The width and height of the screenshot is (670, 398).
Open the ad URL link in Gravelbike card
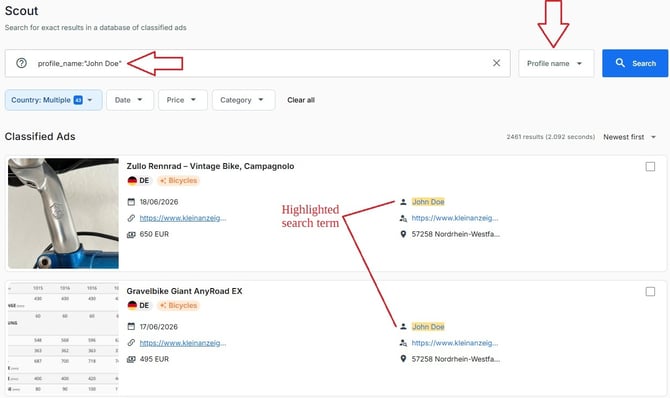(183, 343)
